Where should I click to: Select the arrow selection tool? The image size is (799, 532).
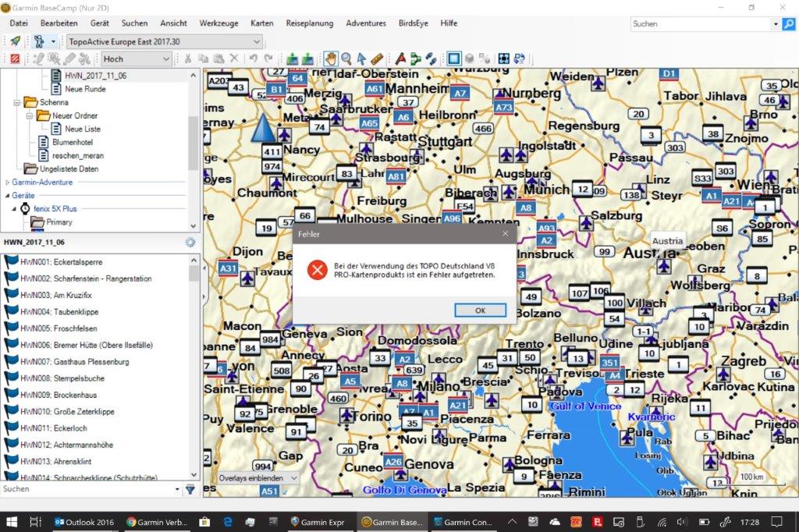click(x=361, y=59)
